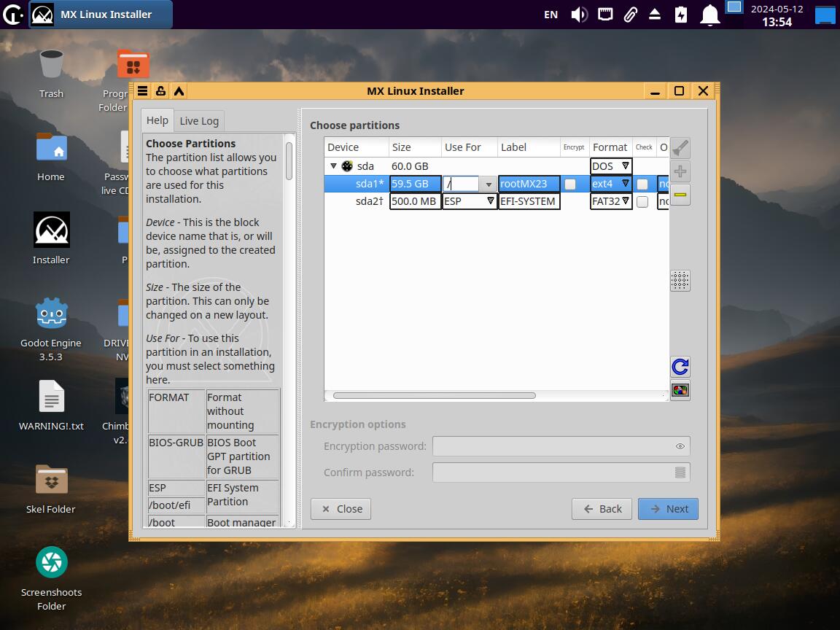Image resolution: width=840 pixels, height=630 pixels.
Task: Open FAT32 format dropdown for sda2
Action: tap(611, 201)
